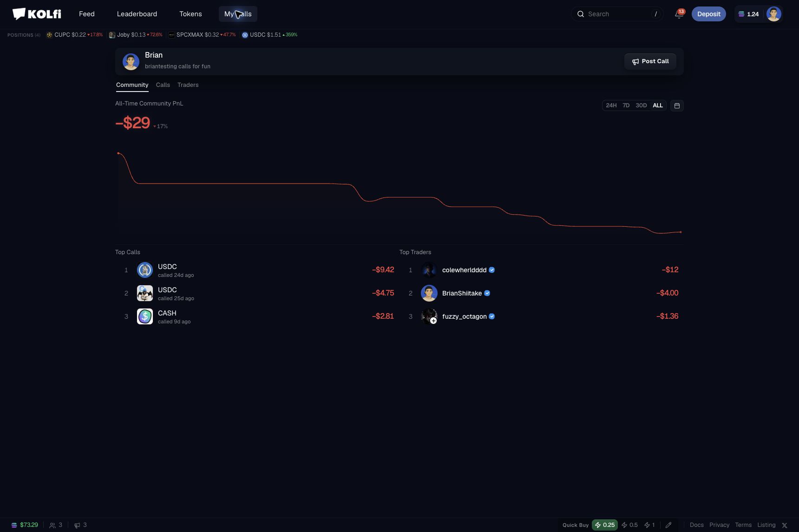Select Quick Buy 0.25 amount
Viewport: 799px width, 532px height.
pyautogui.click(x=605, y=525)
